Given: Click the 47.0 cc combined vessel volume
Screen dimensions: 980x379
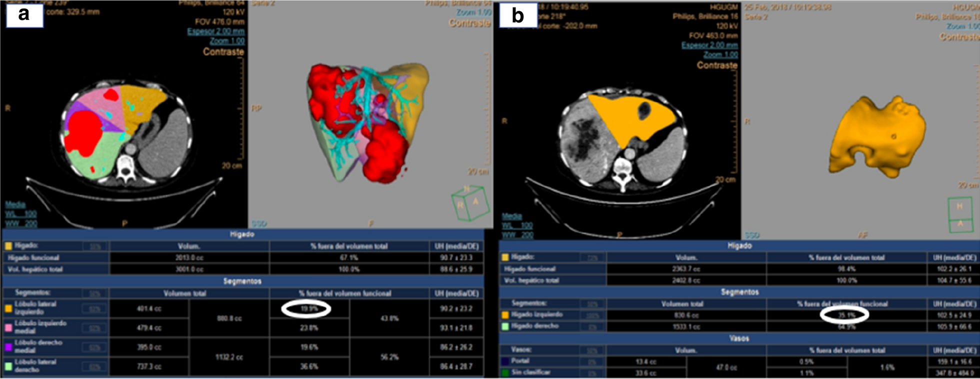Looking at the screenshot, I should [x=726, y=367].
